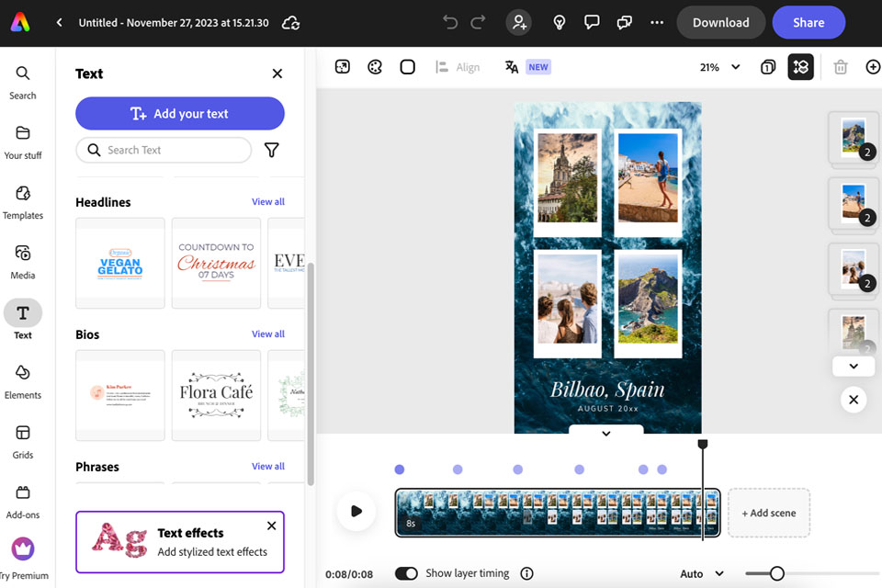Go back using the left chevron arrow
882x588 pixels.
tap(59, 22)
